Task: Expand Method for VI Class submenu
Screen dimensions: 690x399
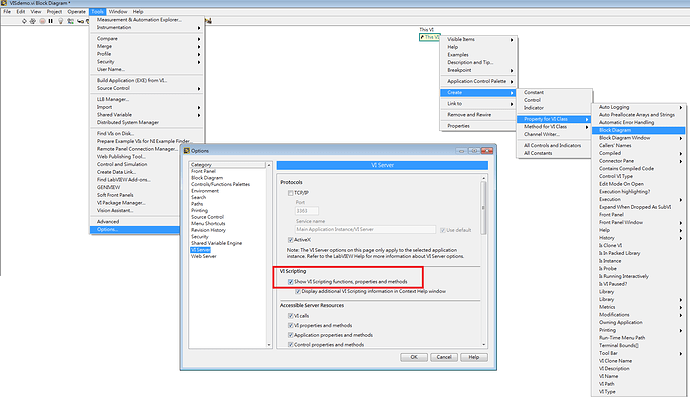Action: pos(554,127)
